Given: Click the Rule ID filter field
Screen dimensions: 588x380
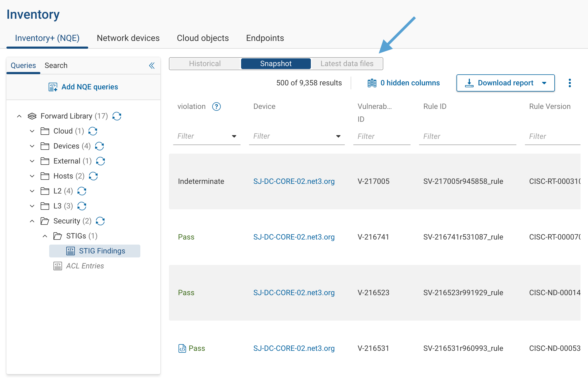Looking at the screenshot, I should coord(467,136).
